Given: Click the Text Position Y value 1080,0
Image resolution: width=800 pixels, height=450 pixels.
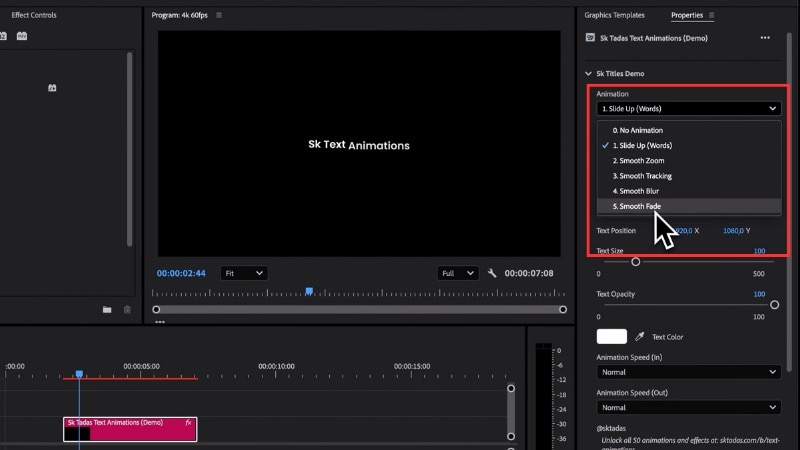Looking at the screenshot, I should pos(733,231).
